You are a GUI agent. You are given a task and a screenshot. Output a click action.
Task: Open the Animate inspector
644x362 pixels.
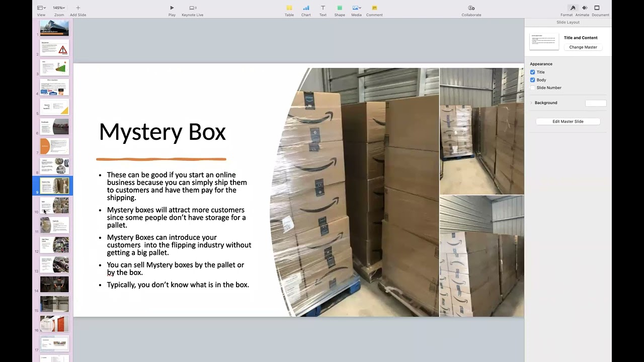click(585, 8)
